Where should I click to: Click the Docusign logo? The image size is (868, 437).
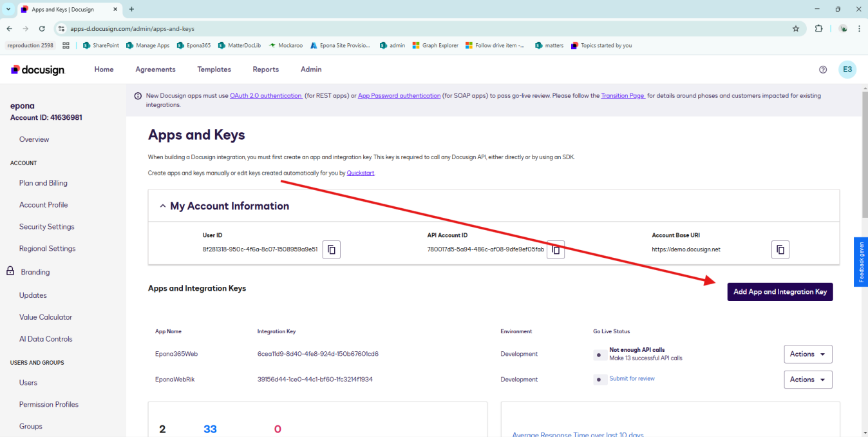tap(38, 70)
